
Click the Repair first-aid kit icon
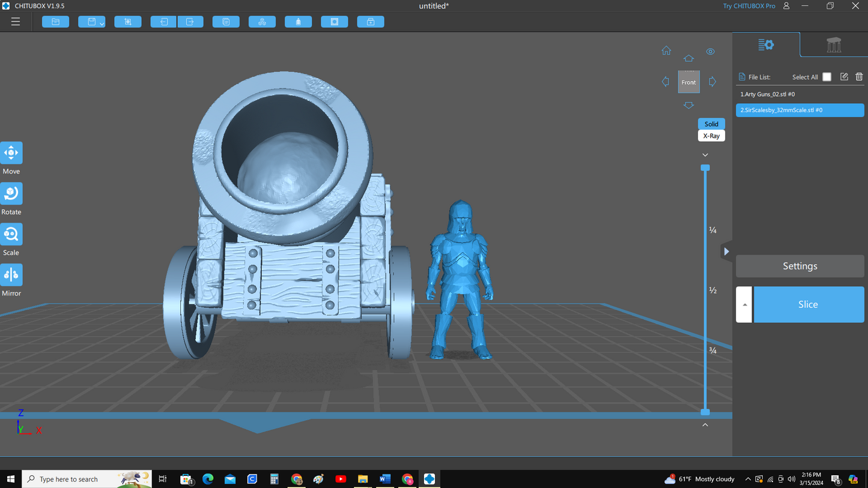point(371,22)
